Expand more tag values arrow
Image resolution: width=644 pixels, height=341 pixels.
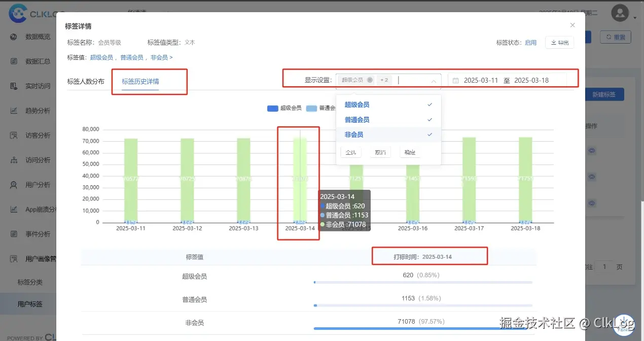pos(171,58)
